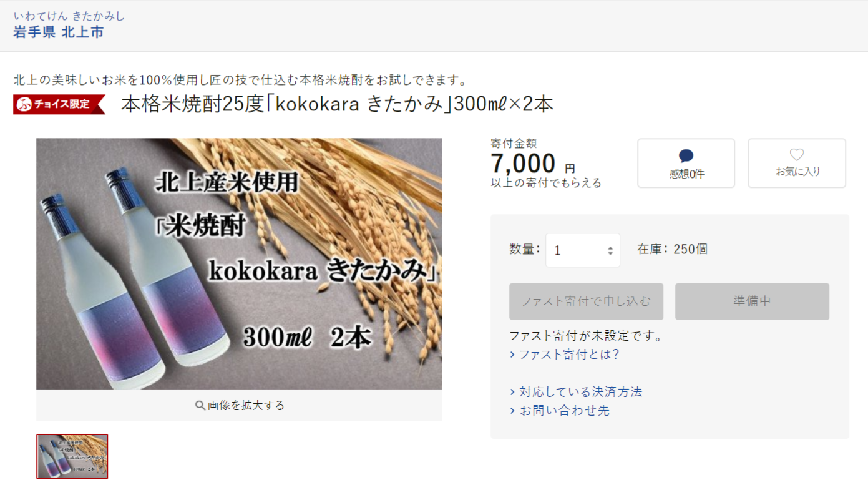This screenshot has width=868, height=490.
Task: Click the quantity up arrow stepper
Action: [x=610, y=247]
